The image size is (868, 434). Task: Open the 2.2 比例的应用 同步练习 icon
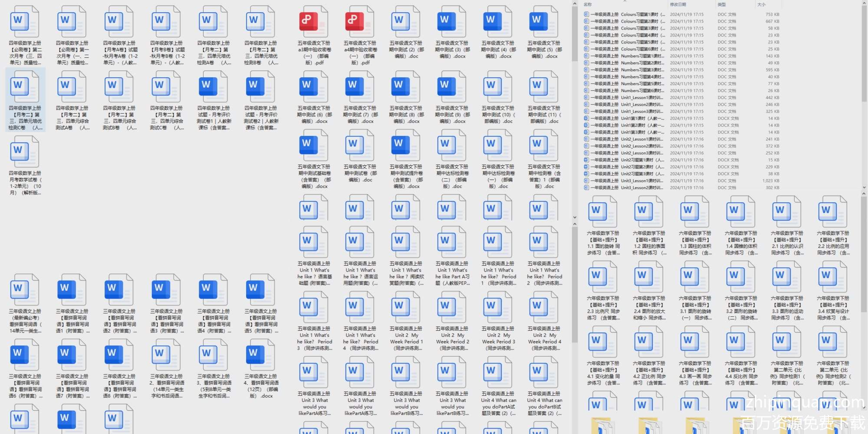[x=833, y=211]
